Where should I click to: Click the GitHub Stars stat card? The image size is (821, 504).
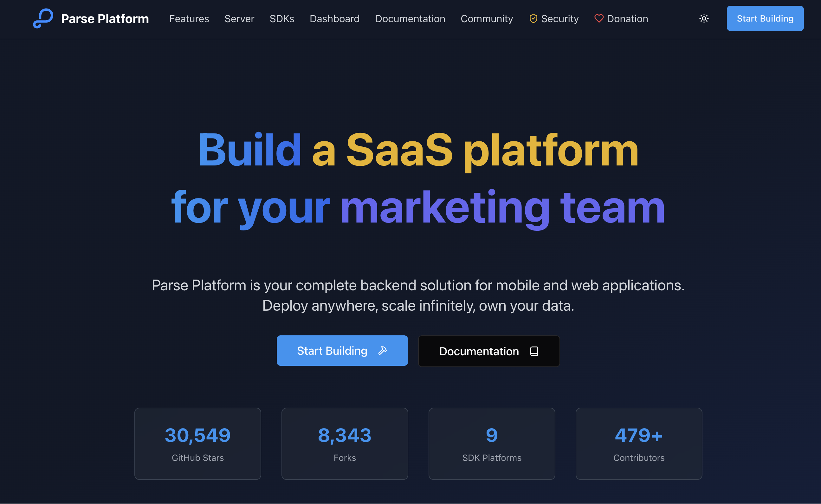[x=197, y=444]
